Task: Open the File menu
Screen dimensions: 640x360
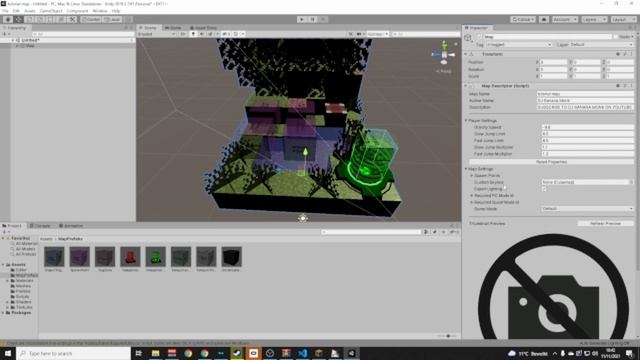Action: click(5, 11)
